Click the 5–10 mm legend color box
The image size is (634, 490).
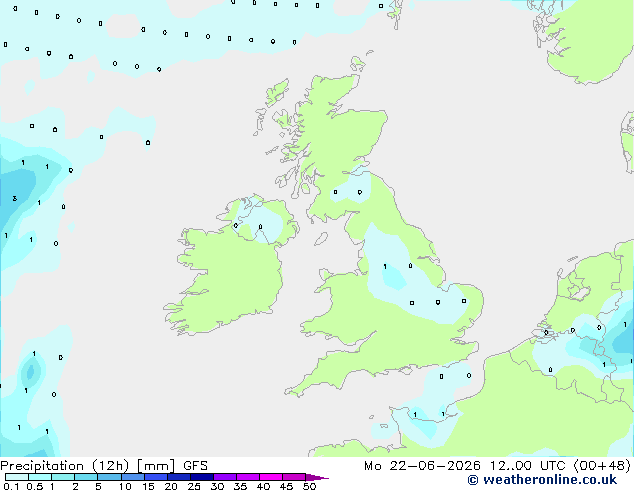click(x=109, y=477)
